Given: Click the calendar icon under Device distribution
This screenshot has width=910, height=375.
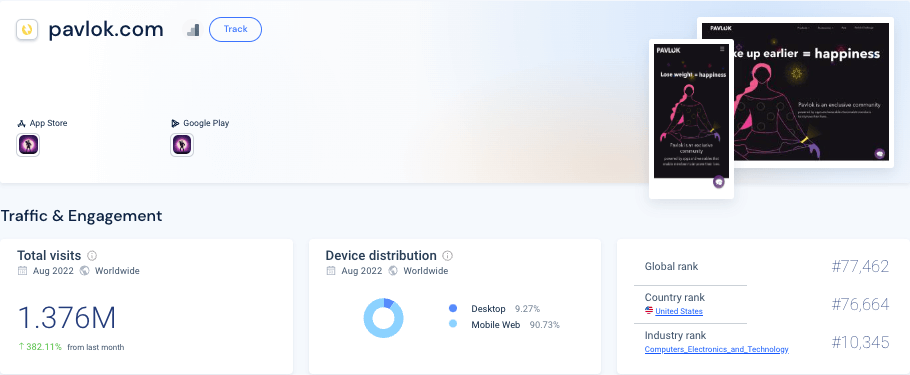Looking at the screenshot, I should pos(331,271).
